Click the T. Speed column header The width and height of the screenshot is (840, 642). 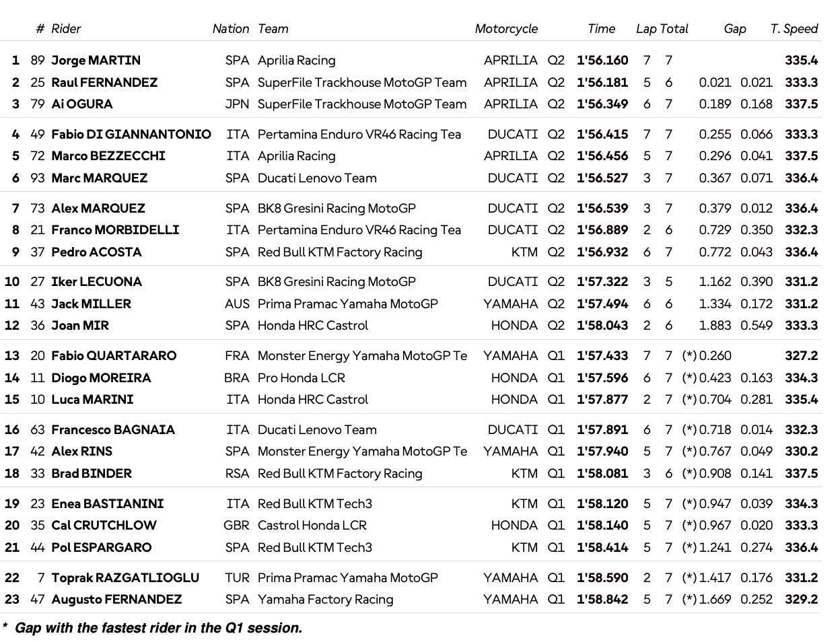[794, 29]
